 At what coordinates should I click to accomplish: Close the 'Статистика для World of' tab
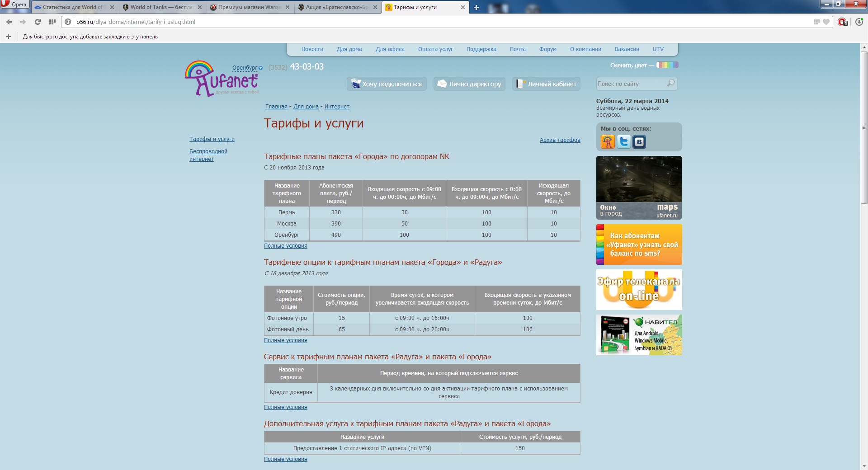pos(112,7)
